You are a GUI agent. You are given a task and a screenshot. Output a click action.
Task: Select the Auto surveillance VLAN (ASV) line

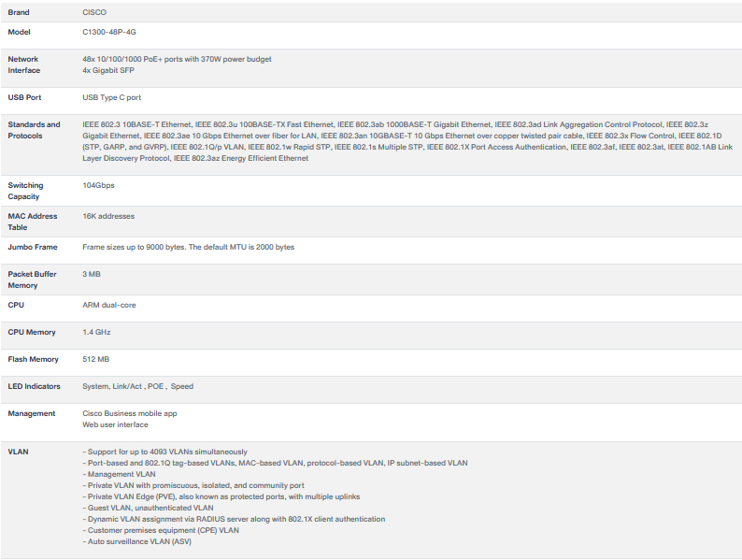click(137, 541)
